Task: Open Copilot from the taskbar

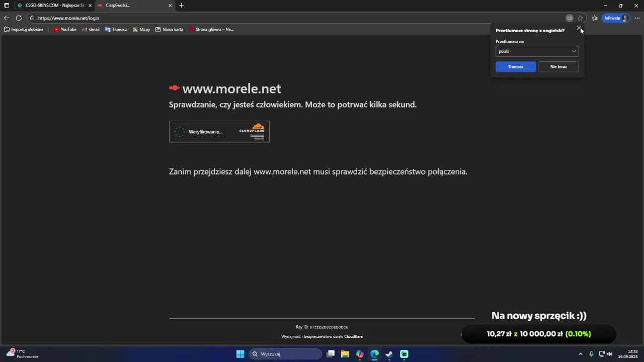Action: point(360,354)
